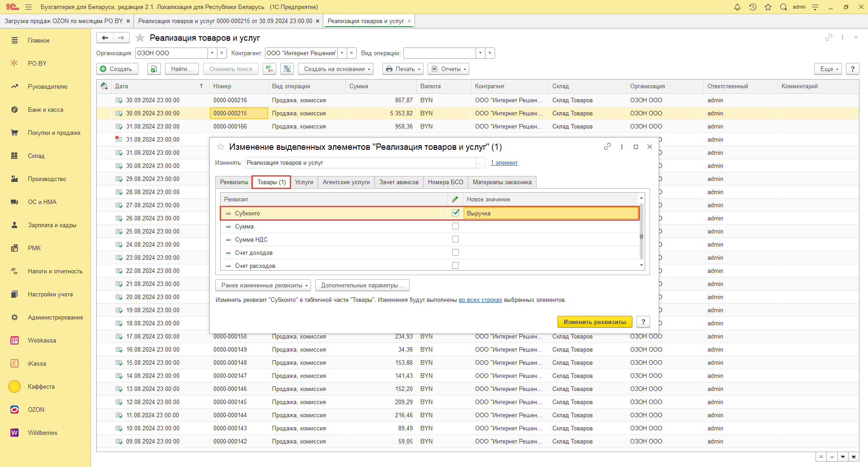
Task: Clear Организация filter with X button
Action: click(222, 53)
